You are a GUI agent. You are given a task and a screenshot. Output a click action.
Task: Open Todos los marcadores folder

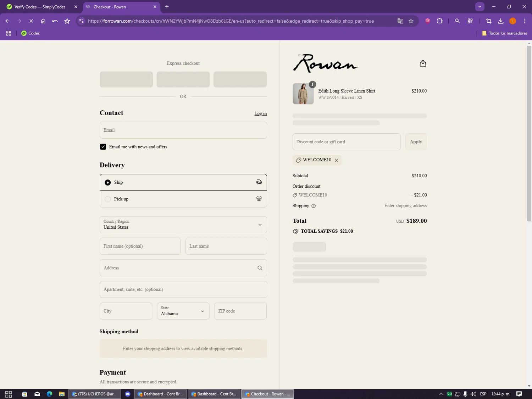coord(504,33)
